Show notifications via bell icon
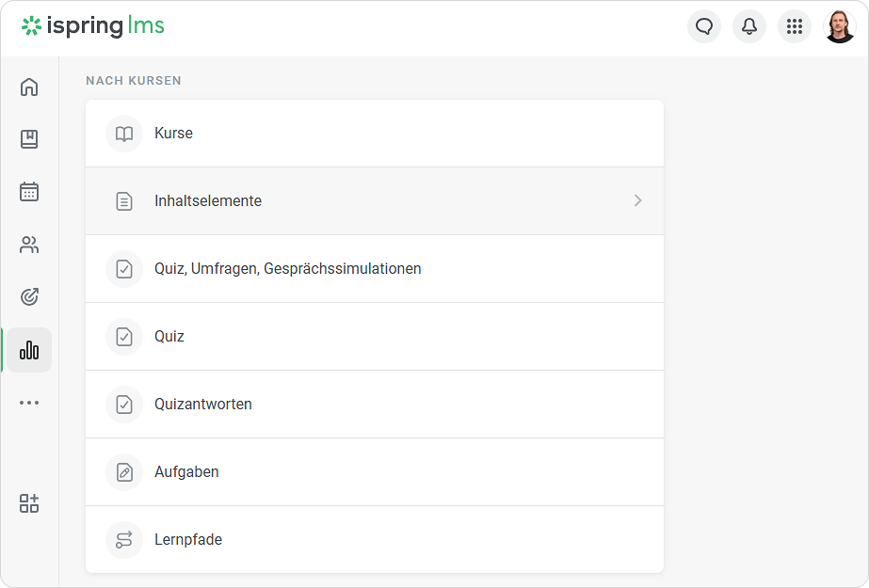 749,26
